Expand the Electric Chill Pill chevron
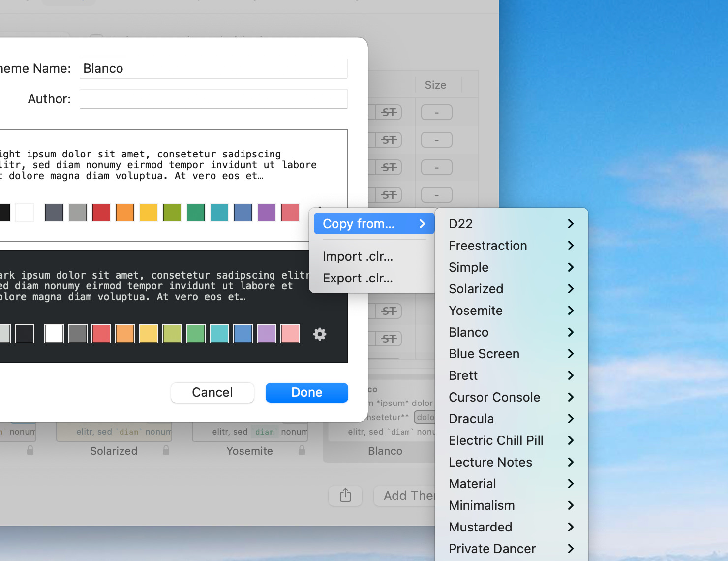The height and width of the screenshot is (561, 728). (x=571, y=440)
